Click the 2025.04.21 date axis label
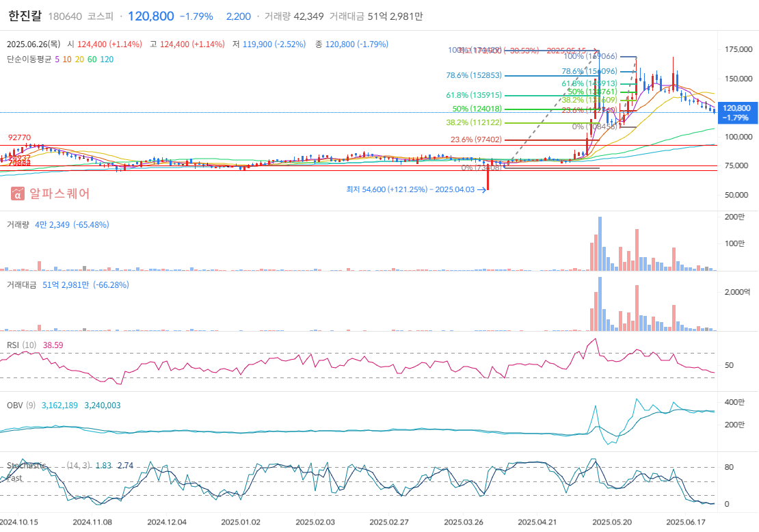Screen dimensions: 759x532 click(537, 522)
